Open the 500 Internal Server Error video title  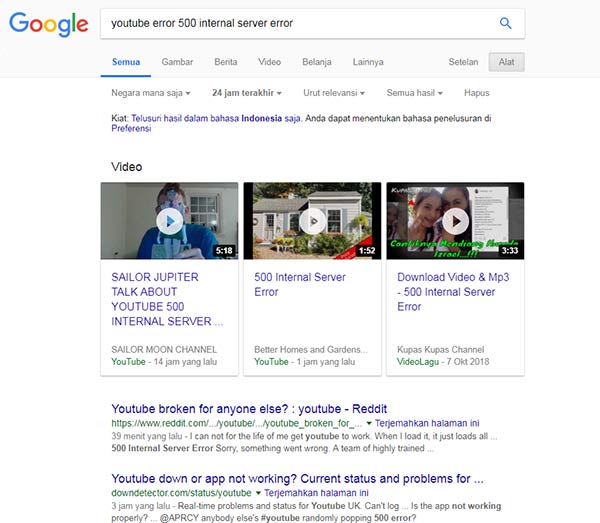click(300, 284)
